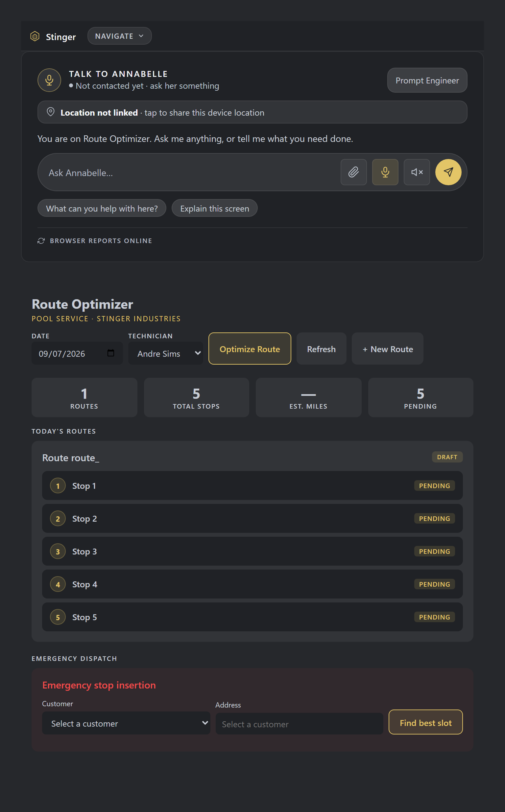Image resolution: width=505 pixels, height=812 pixels.
Task: Tap the Location not linked banner
Action: [x=252, y=112]
